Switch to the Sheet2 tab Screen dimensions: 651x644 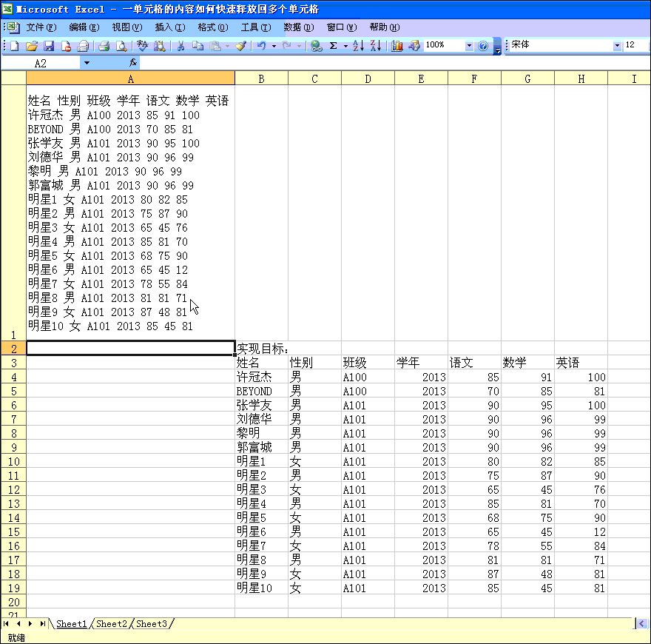click(x=112, y=624)
